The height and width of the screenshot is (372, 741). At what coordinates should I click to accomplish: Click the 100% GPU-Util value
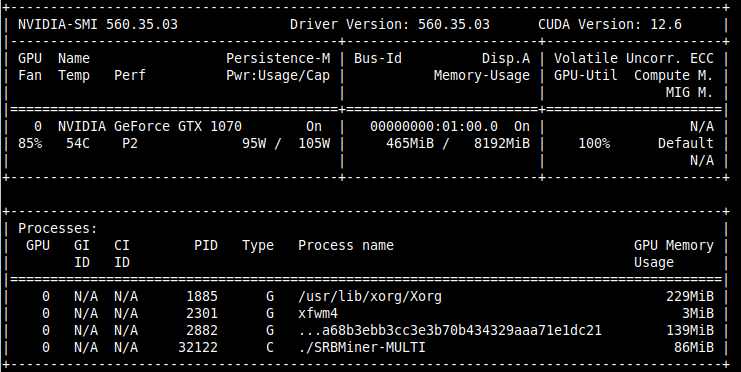[x=594, y=143]
